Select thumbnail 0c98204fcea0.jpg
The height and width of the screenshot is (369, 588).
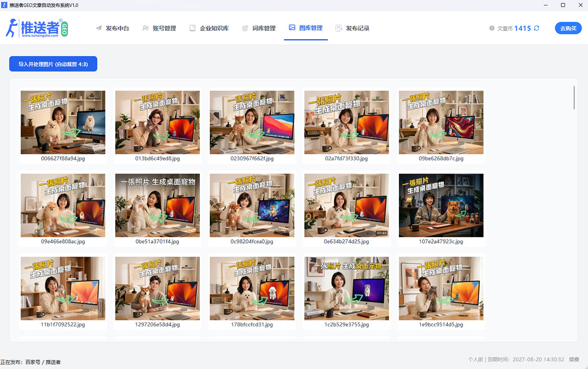coord(252,205)
